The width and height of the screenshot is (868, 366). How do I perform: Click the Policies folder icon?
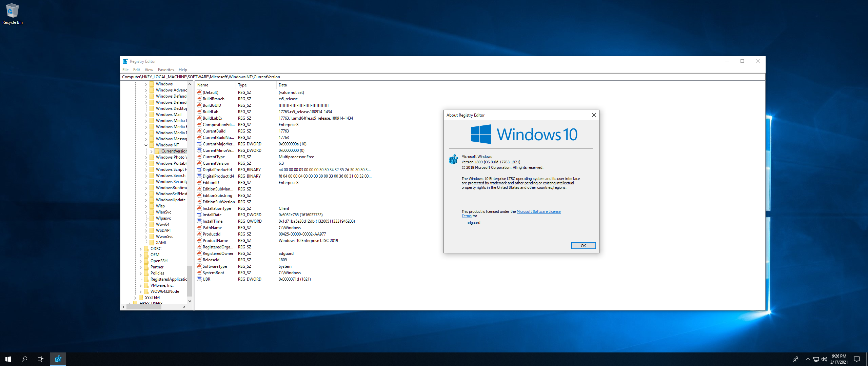[146, 273]
